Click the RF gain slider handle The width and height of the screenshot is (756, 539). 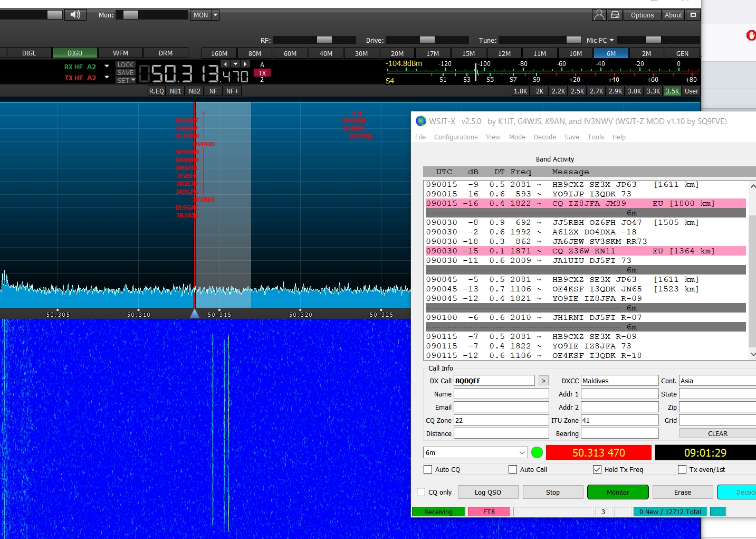pyautogui.click(x=324, y=40)
